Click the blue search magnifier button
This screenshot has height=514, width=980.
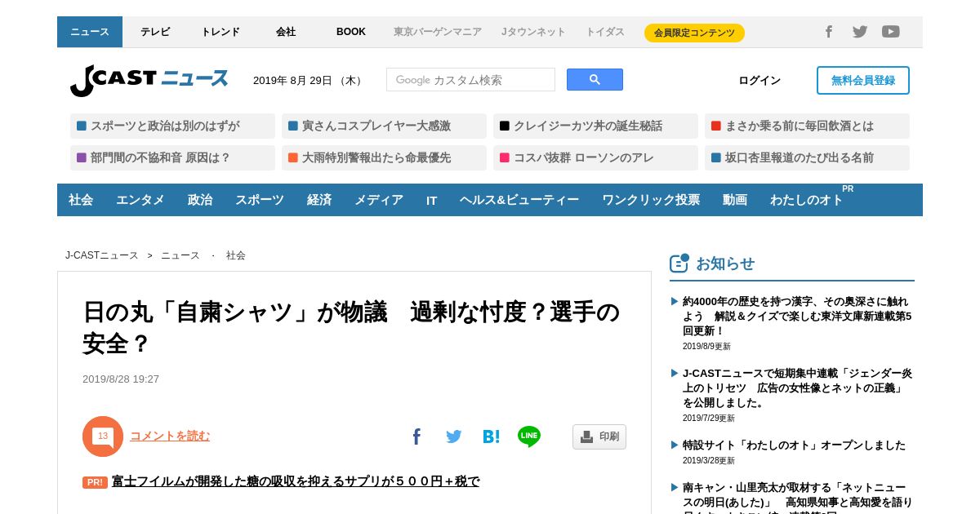(x=595, y=79)
